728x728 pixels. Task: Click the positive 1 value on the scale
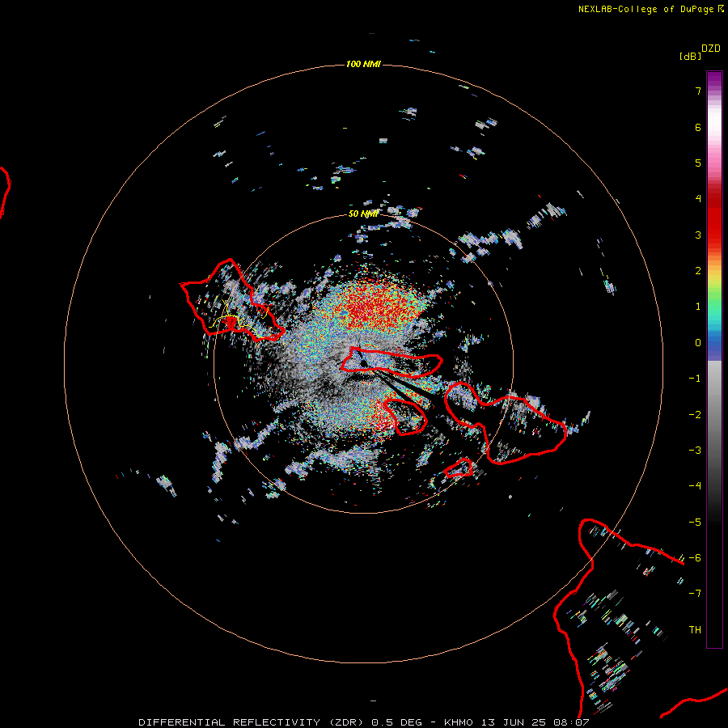tap(698, 307)
